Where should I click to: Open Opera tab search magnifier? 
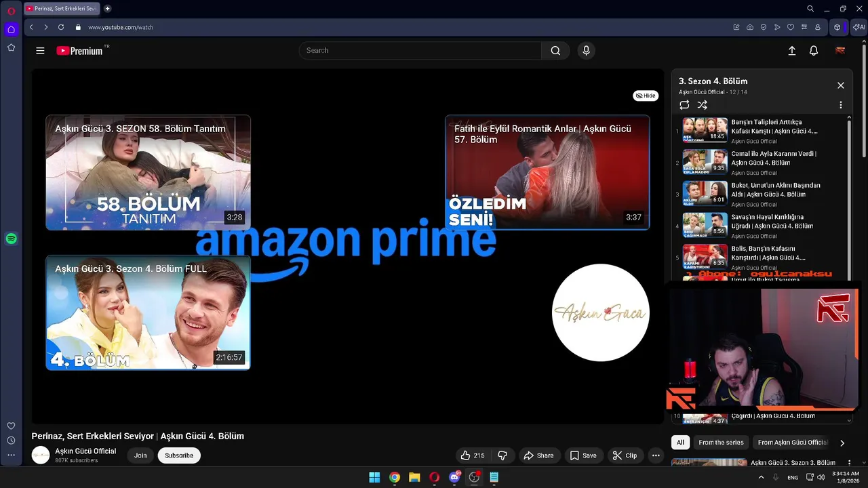coord(810,9)
